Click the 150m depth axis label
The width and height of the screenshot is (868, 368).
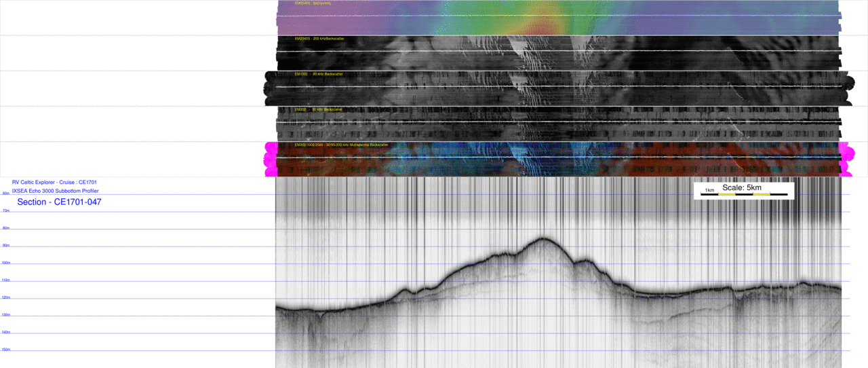tap(6, 350)
